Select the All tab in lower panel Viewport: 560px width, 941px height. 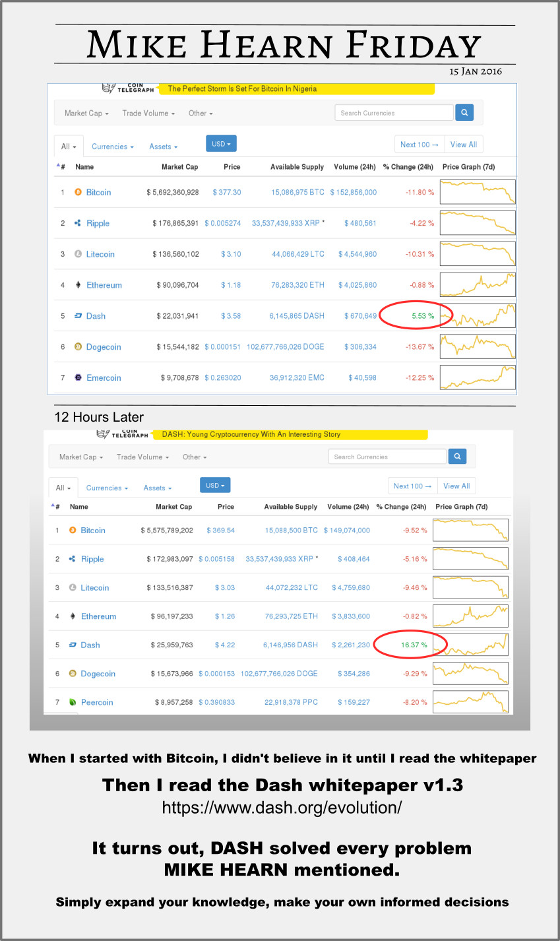(x=63, y=488)
